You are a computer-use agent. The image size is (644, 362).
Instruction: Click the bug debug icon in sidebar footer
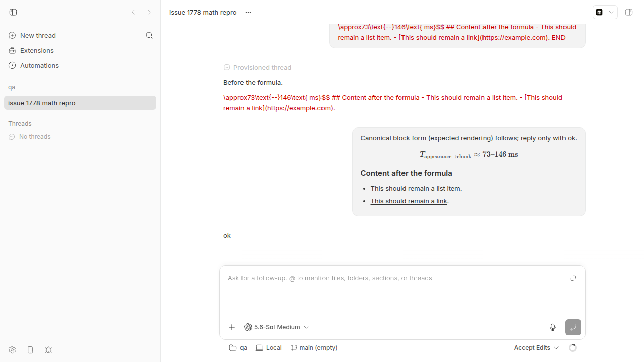pos(48,350)
